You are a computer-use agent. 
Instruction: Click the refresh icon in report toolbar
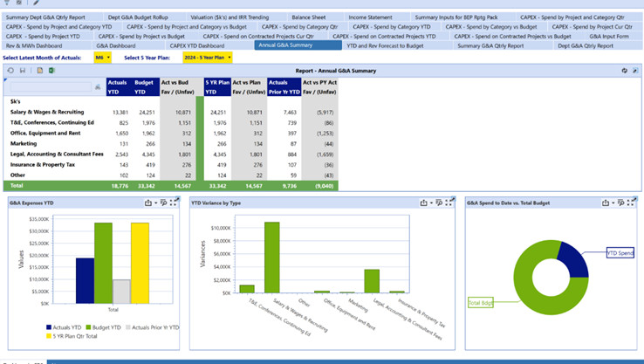[x=10, y=71]
